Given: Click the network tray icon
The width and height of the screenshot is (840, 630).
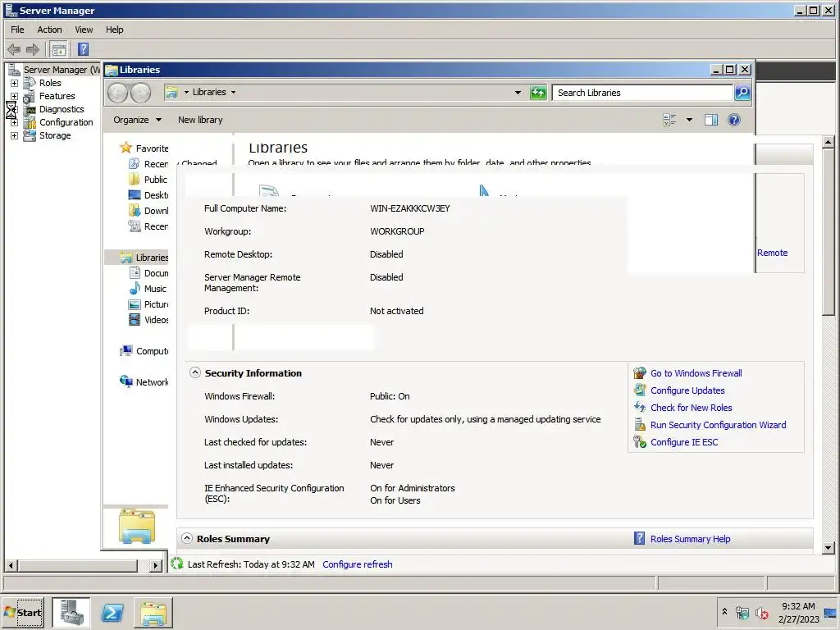Looking at the screenshot, I should (742, 613).
